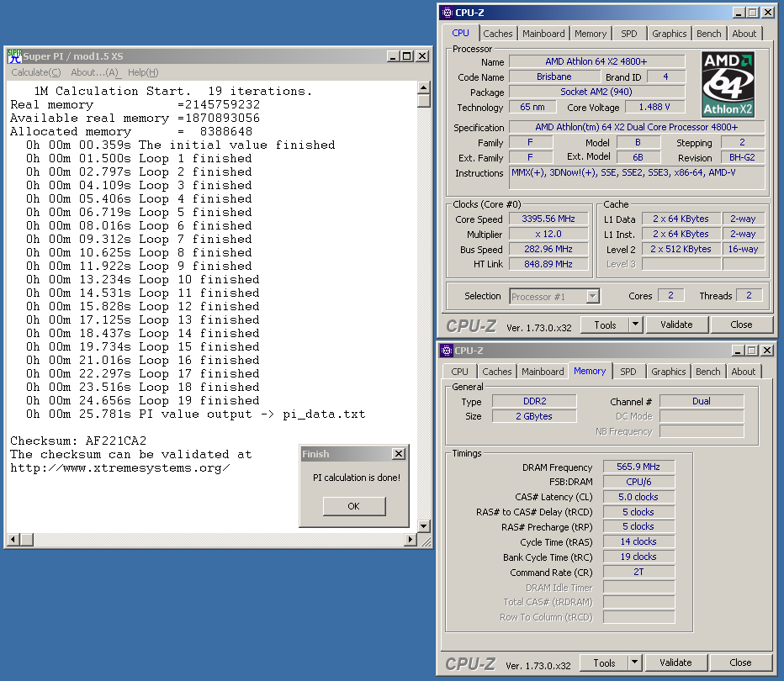Click Tools button in bottom CPU-Z
This screenshot has height=681, width=784.
pos(603,663)
